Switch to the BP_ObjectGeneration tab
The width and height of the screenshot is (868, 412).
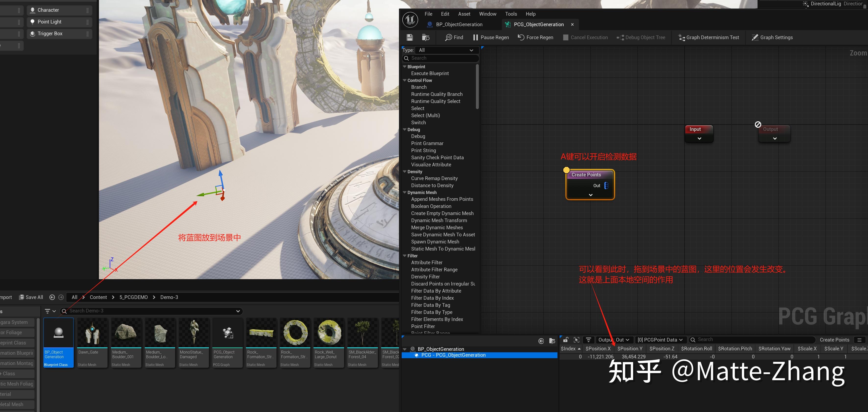pos(459,24)
